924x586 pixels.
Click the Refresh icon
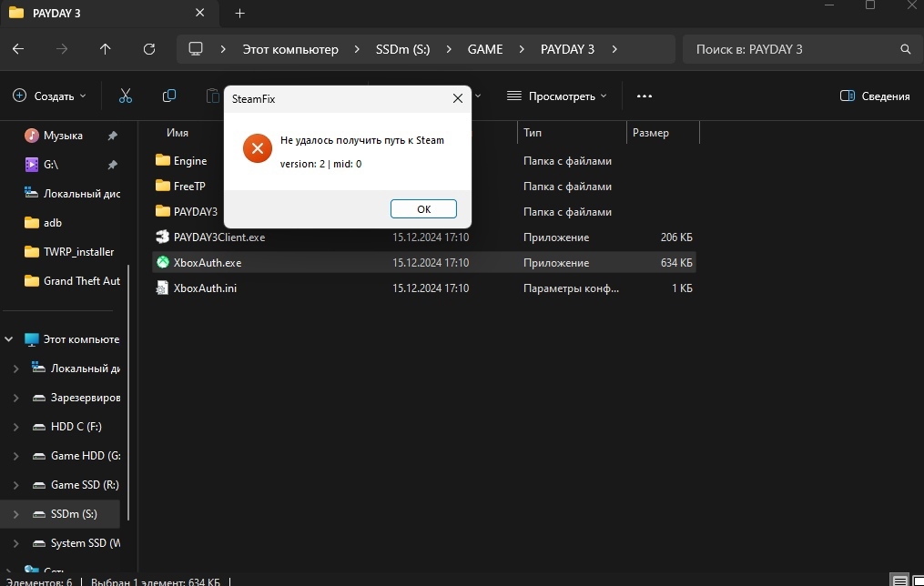tap(149, 49)
